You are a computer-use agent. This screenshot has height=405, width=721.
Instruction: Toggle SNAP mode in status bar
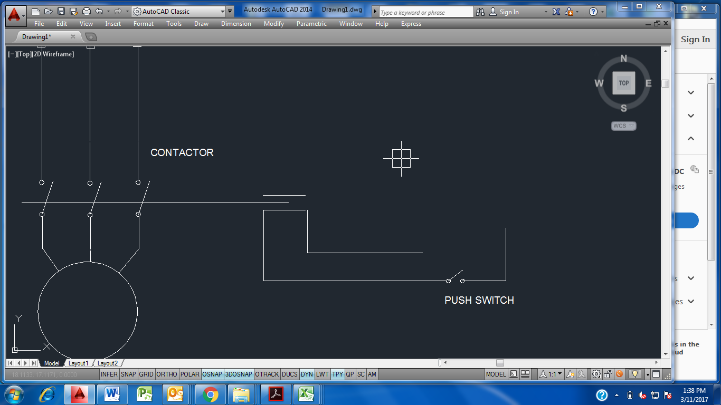click(x=127, y=374)
